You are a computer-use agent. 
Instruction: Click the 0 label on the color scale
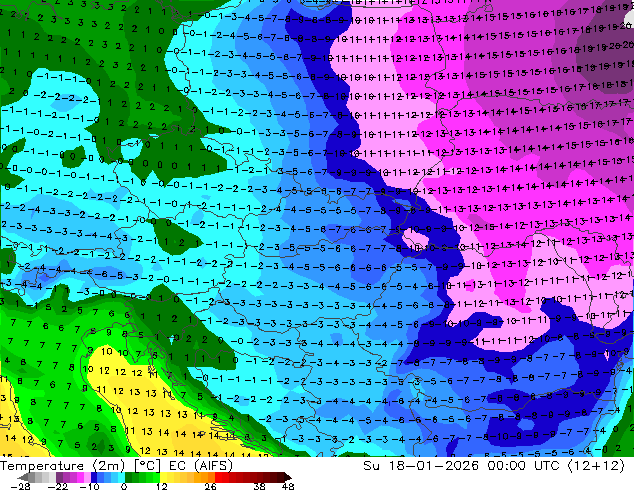pyautogui.click(x=124, y=486)
